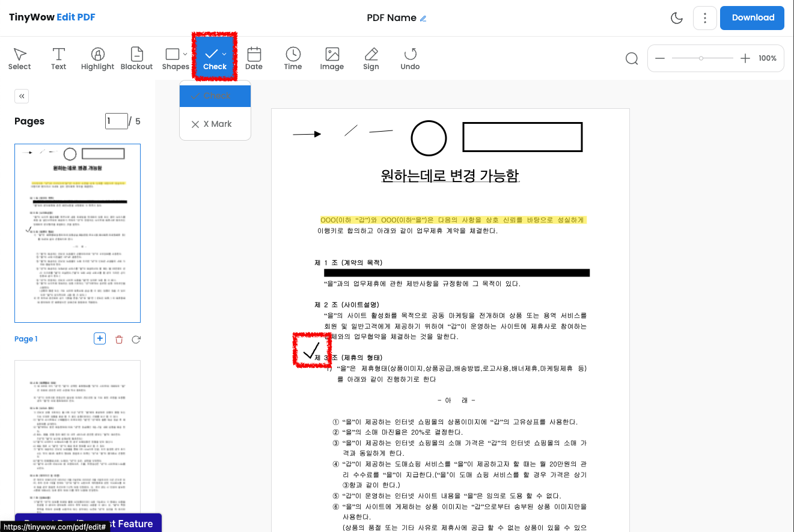
Task: Open the Date stamp tool
Action: tap(254, 58)
